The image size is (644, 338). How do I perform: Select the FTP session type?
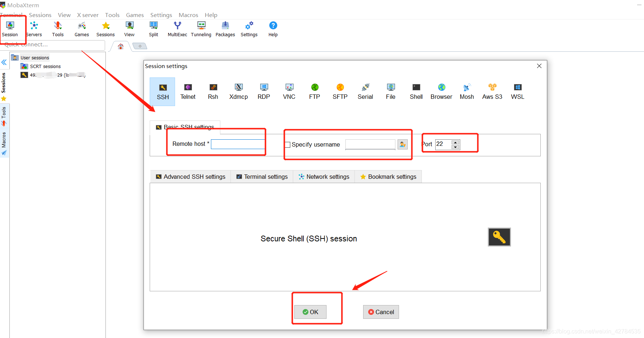[315, 92]
